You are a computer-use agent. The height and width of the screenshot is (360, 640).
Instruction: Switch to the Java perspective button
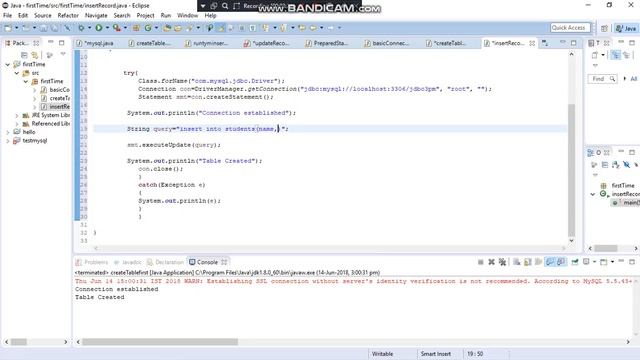[626, 28]
